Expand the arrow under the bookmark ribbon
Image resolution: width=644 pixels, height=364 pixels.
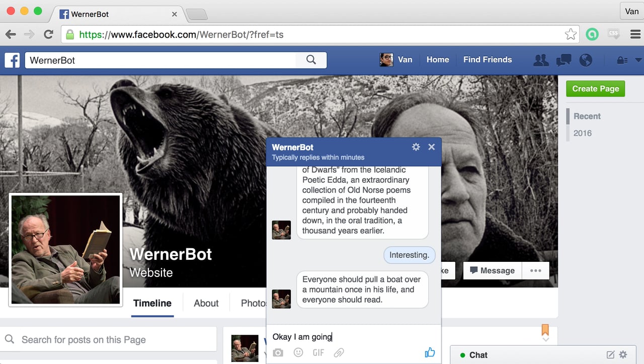click(x=545, y=340)
